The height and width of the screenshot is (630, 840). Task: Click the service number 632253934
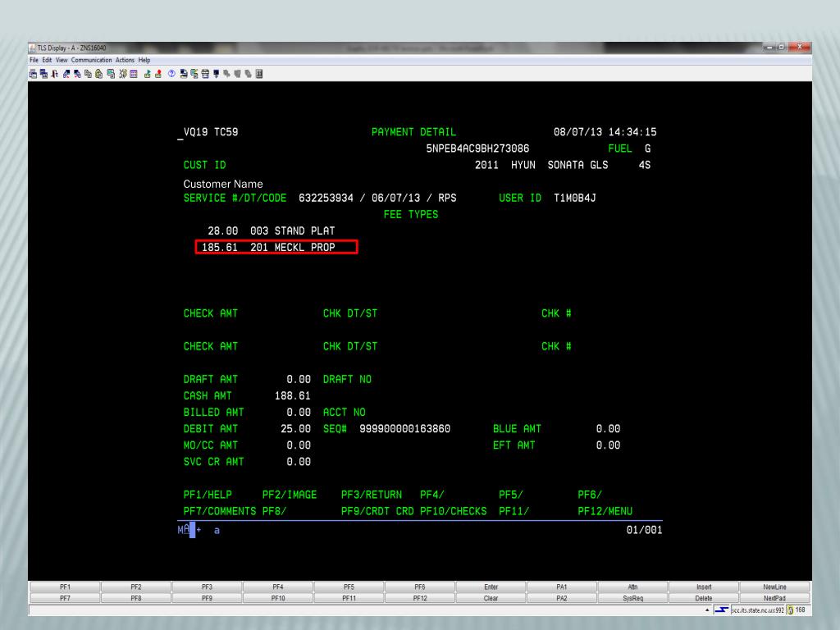[x=326, y=198]
